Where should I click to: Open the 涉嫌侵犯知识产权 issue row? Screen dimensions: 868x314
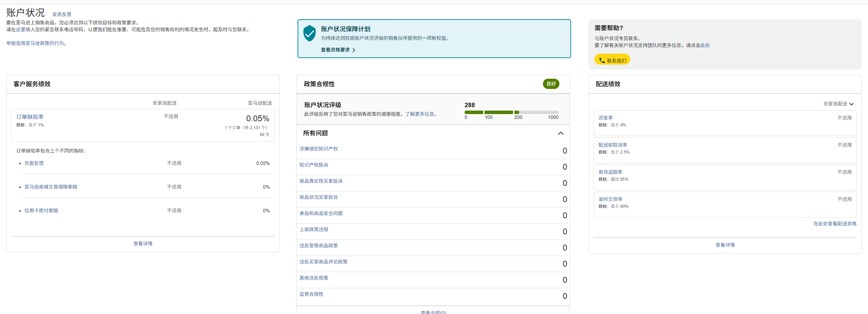click(319, 149)
